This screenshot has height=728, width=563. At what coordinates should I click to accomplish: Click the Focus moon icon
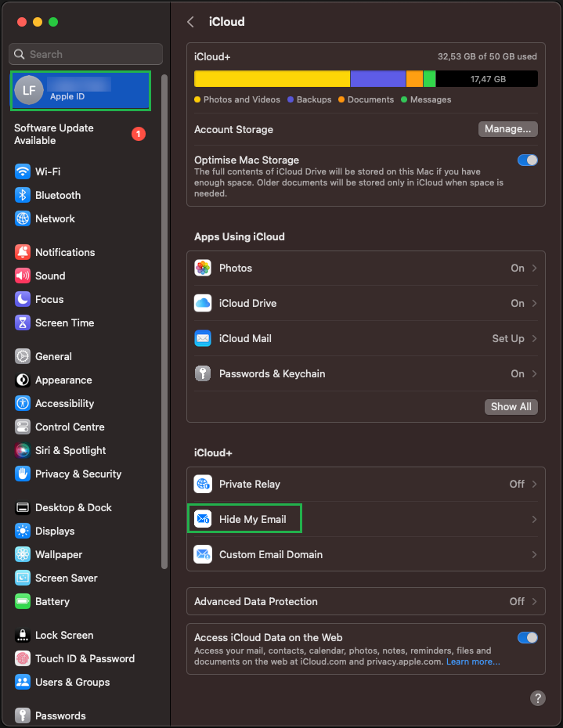tap(22, 299)
